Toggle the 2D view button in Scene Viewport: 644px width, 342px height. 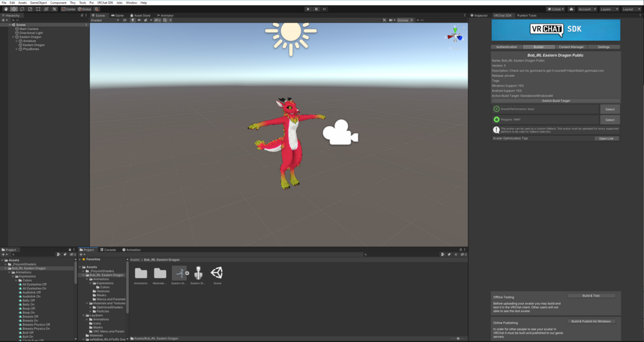point(124,20)
